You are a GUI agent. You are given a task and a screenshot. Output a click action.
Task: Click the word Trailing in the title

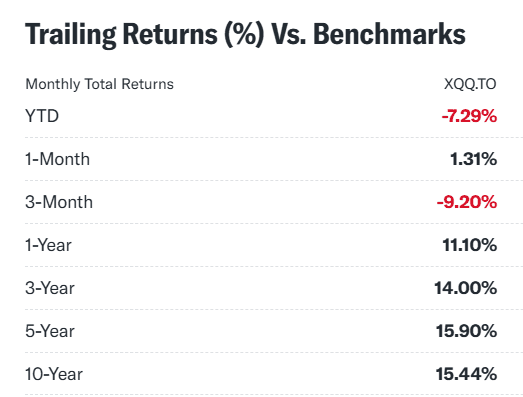(x=71, y=35)
